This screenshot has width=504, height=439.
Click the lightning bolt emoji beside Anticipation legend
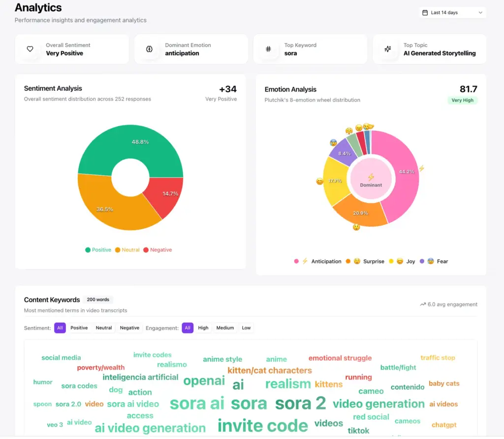pyautogui.click(x=304, y=261)
